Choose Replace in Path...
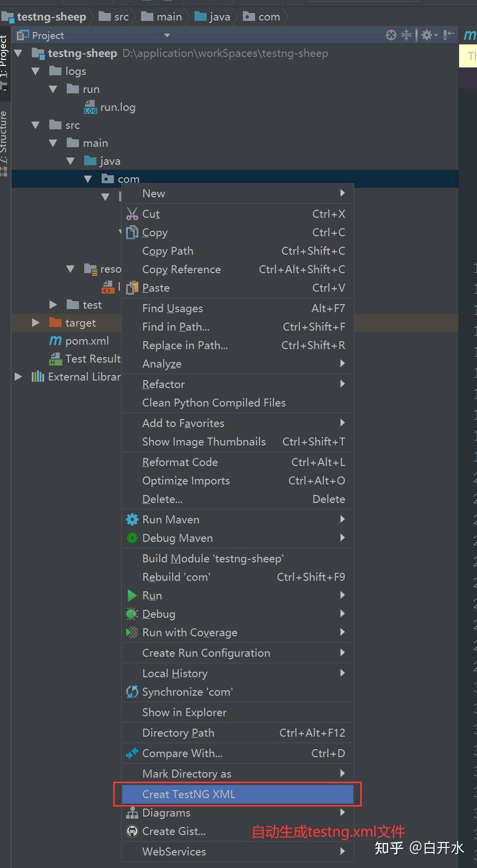 tap(238, 345)
